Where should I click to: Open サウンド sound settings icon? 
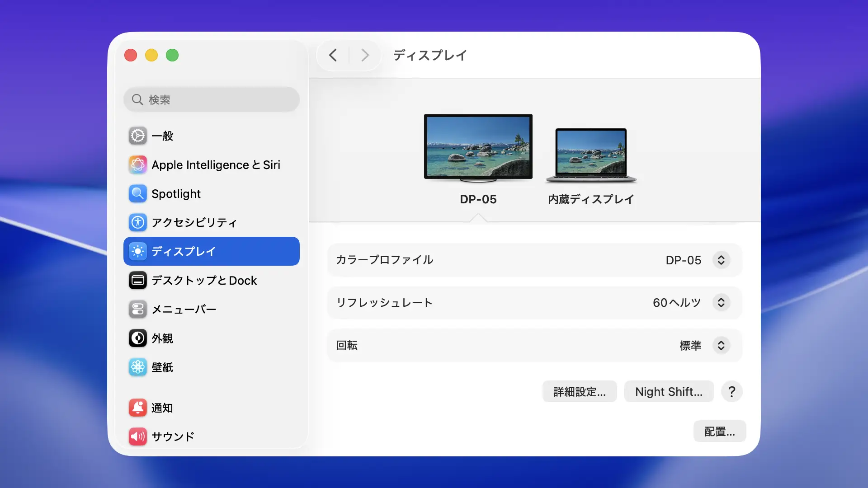pos(137,436)
